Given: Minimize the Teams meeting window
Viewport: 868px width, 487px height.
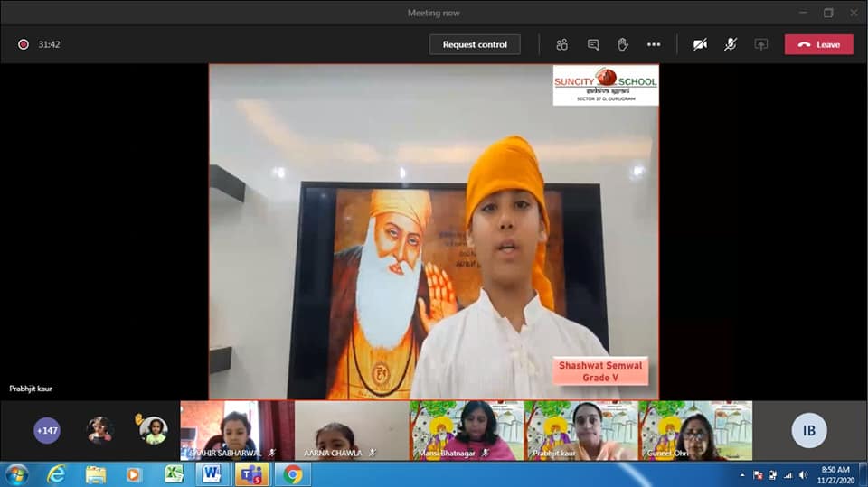Looking at the screenshot, I should pyautogui.click(x=803, y=12).
